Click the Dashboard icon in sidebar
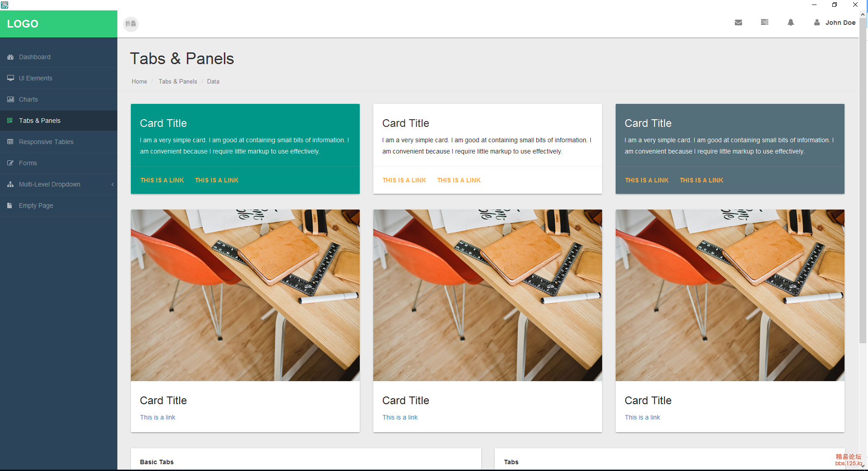 (x=10, y=57)
